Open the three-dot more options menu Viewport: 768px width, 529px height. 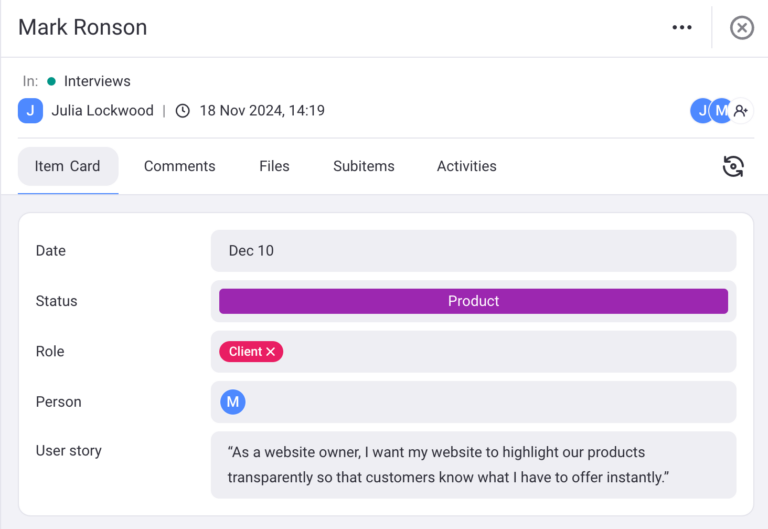682,28
